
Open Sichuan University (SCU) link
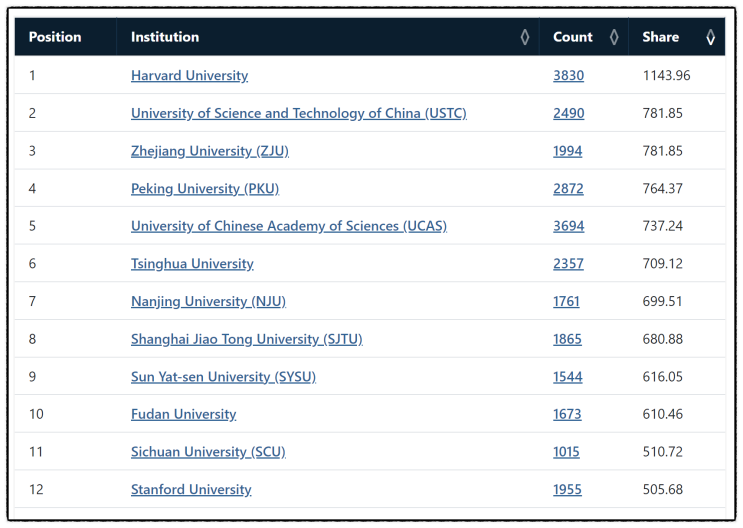(x=208, y=452)
